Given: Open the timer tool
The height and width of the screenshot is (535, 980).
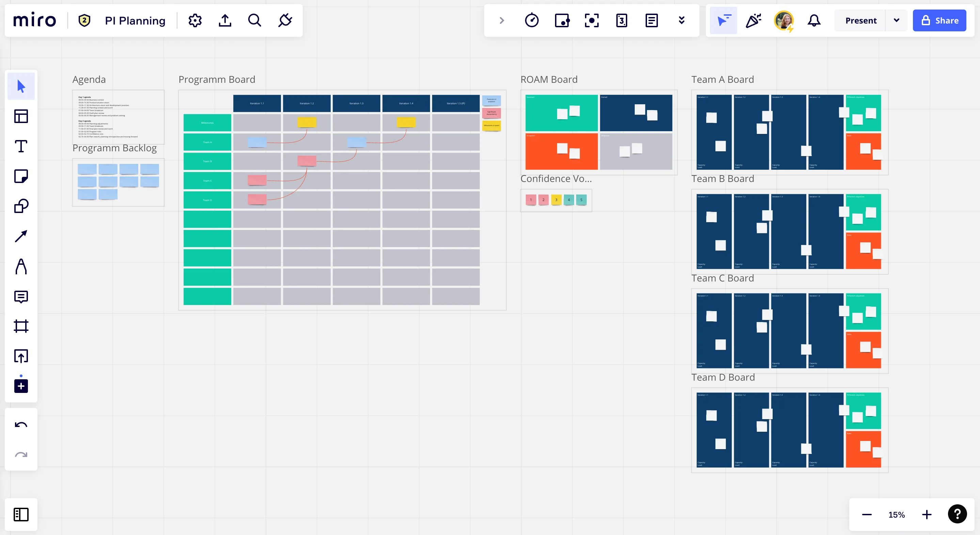Looking at the screenshot, I should (x=532, y=20).
